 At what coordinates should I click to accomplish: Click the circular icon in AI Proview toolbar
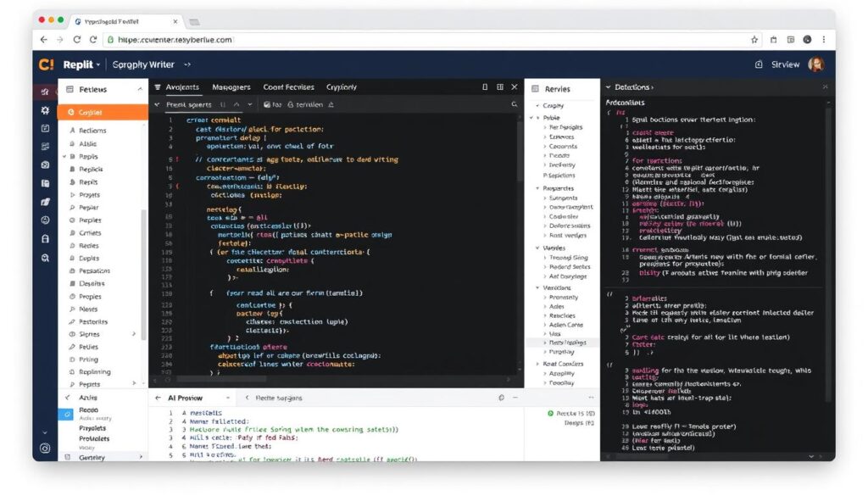(x=502, y=398)
